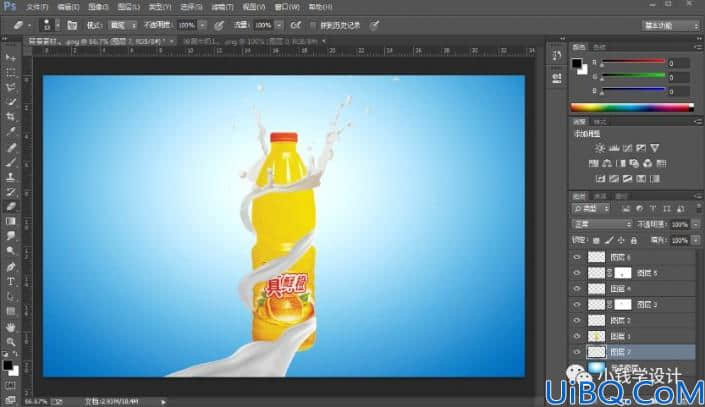
Task: Click the toolbox foreground color swatch
Action: click(x=7, y=365)
